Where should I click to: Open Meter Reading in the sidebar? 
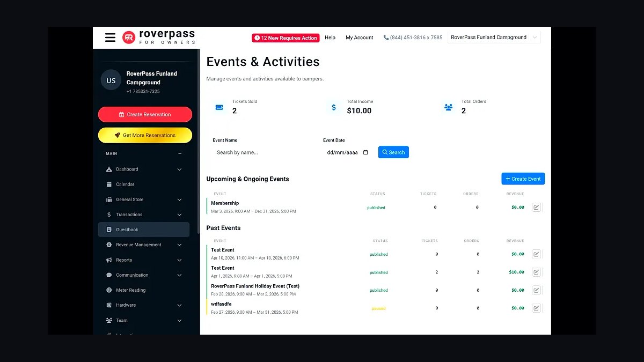click(x=144, y=290)
